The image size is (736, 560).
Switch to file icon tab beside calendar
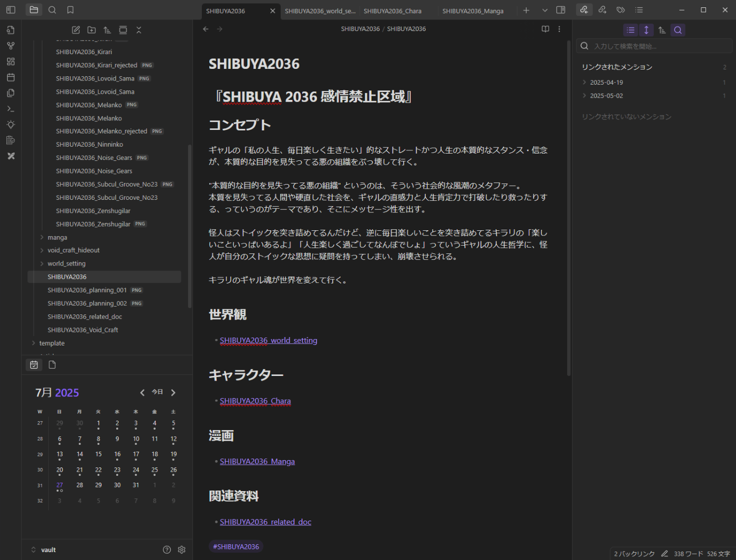click(x=52, y=364)
